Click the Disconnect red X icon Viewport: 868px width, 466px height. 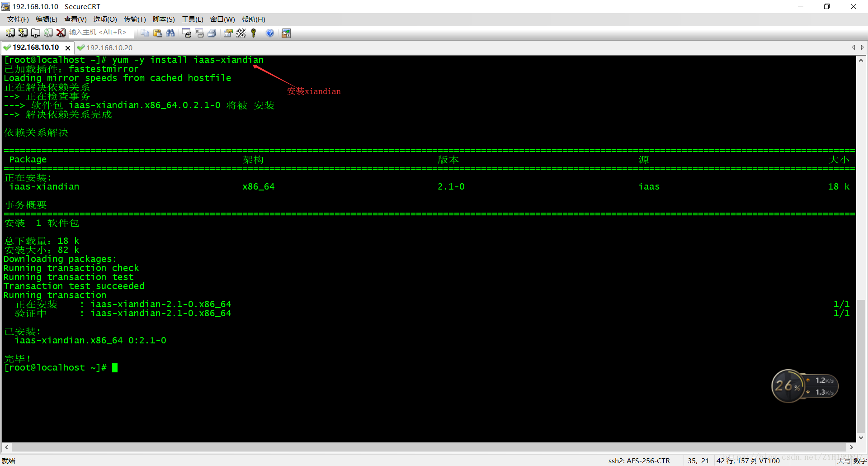[61, 33]
